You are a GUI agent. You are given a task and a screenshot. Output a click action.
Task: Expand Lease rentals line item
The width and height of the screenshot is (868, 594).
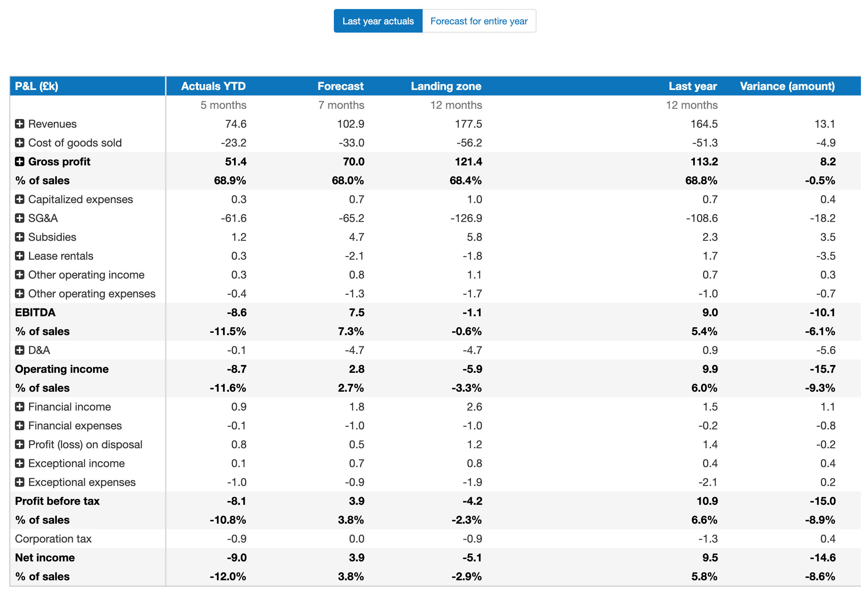point(20,256)
